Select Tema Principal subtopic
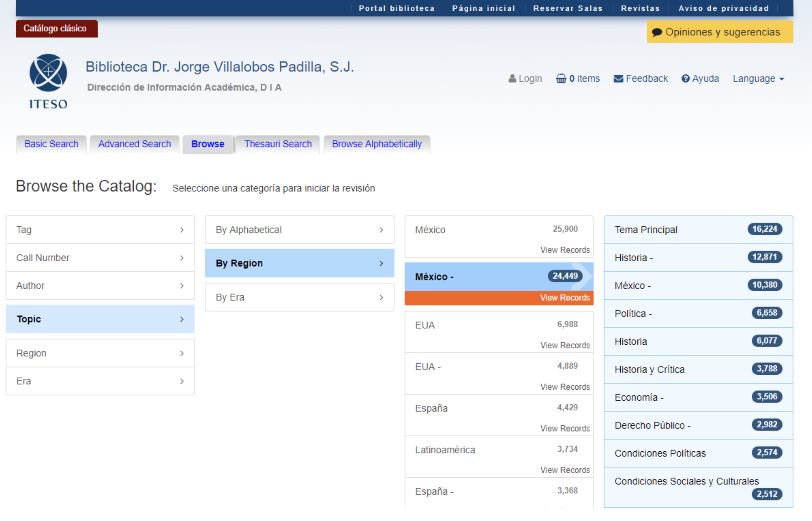 point(646,230)
